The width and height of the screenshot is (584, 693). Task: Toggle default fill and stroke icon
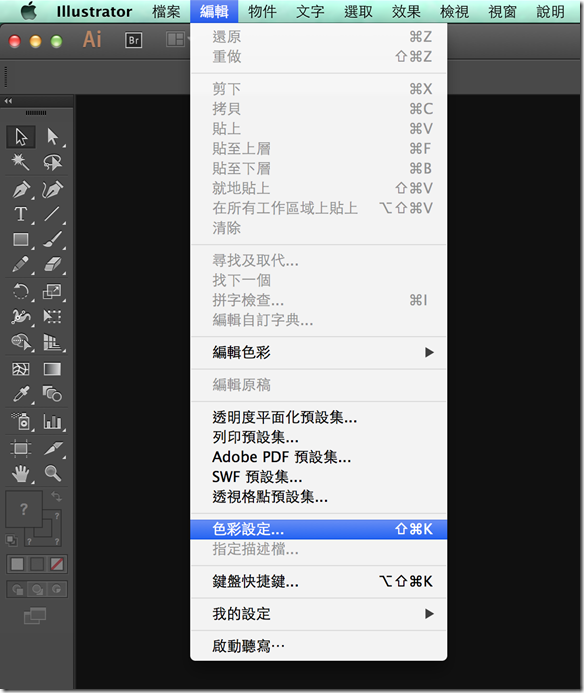[11, 540]
